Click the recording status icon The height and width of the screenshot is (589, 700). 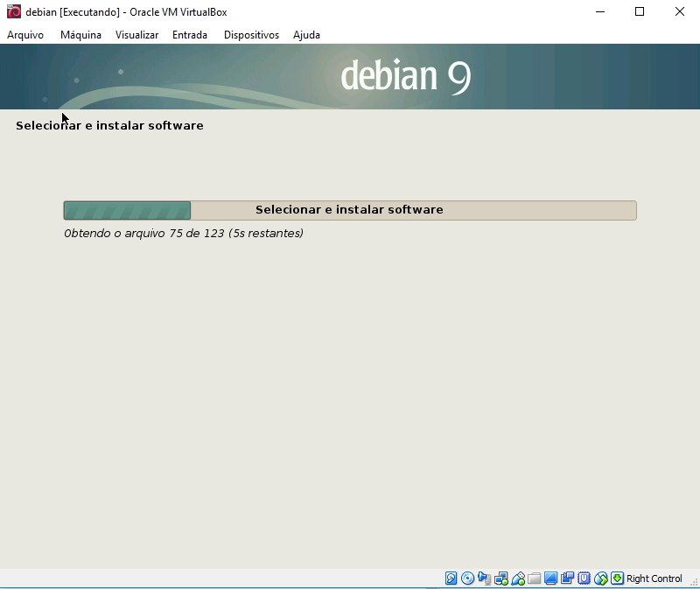pos(567,578)
